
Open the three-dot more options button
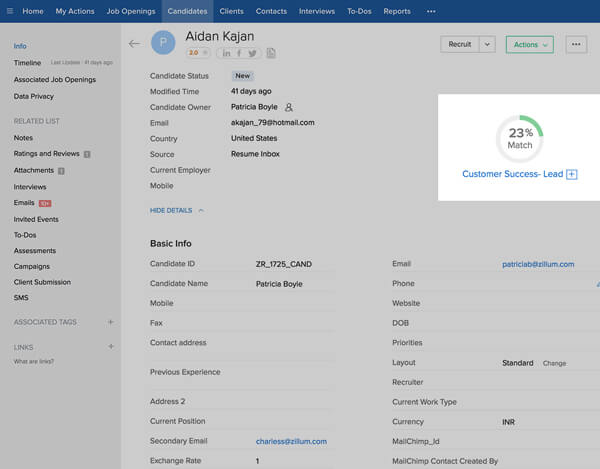(x=575, y=44)
